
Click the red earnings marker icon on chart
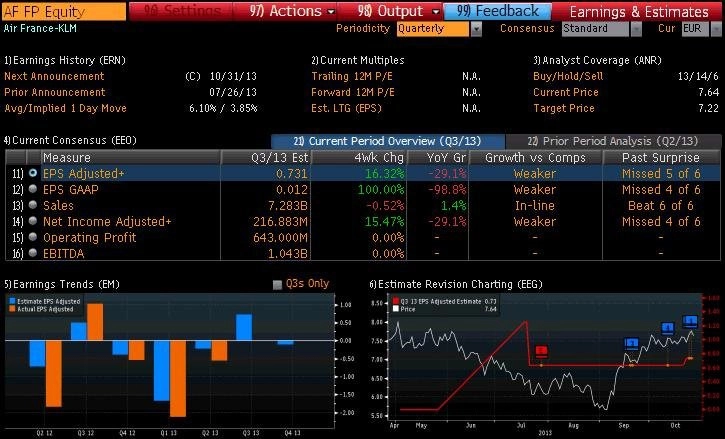coord(541,351)
